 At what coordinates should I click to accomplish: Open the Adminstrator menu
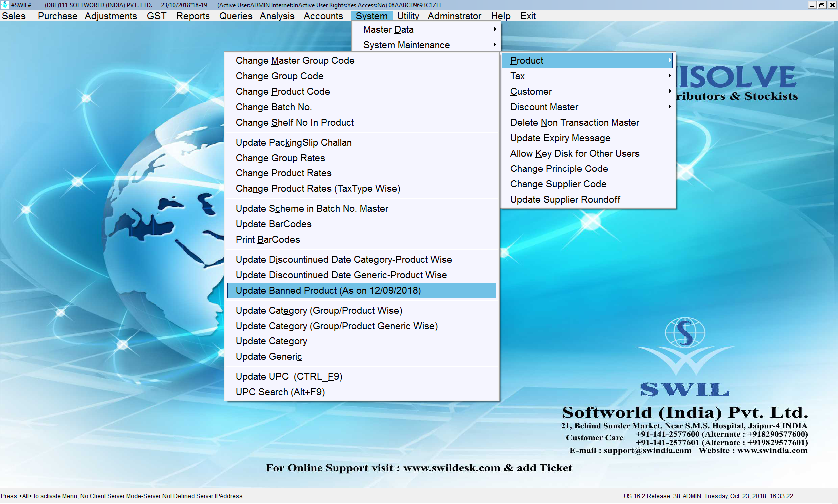point(454,16)
